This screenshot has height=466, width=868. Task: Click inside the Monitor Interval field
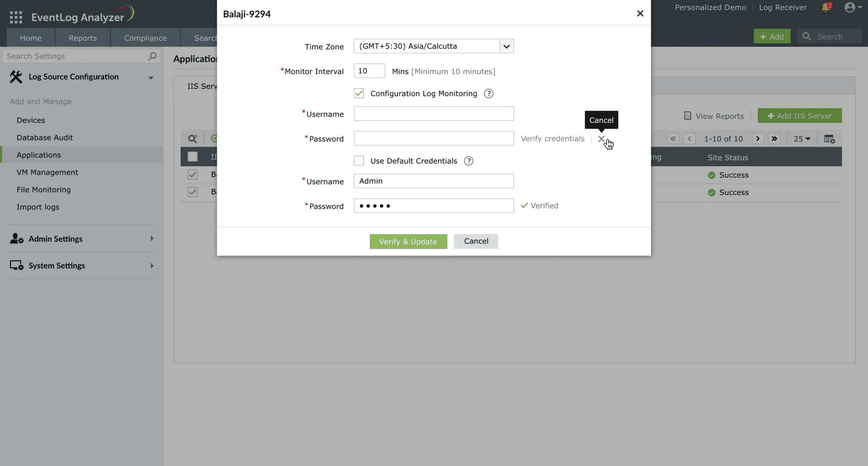[369, 71]
